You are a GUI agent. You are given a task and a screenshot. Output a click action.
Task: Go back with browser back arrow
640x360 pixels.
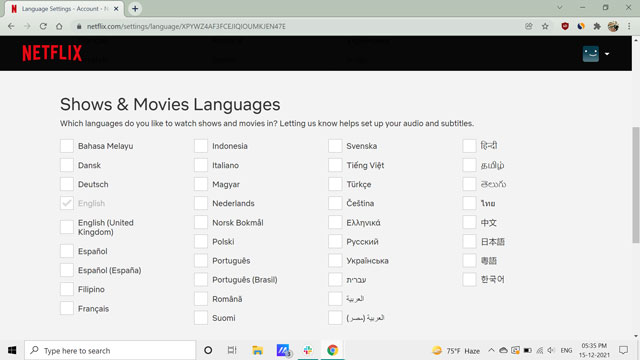[11, 26]
